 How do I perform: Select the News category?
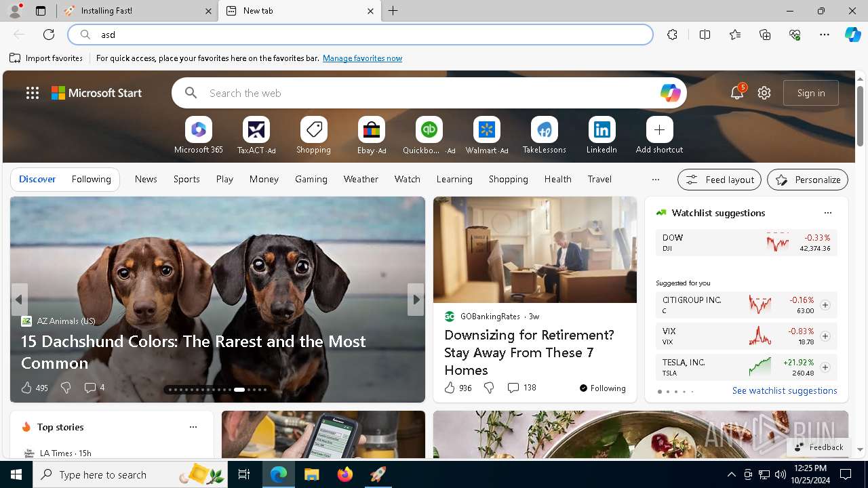click(x=146, y=179)
